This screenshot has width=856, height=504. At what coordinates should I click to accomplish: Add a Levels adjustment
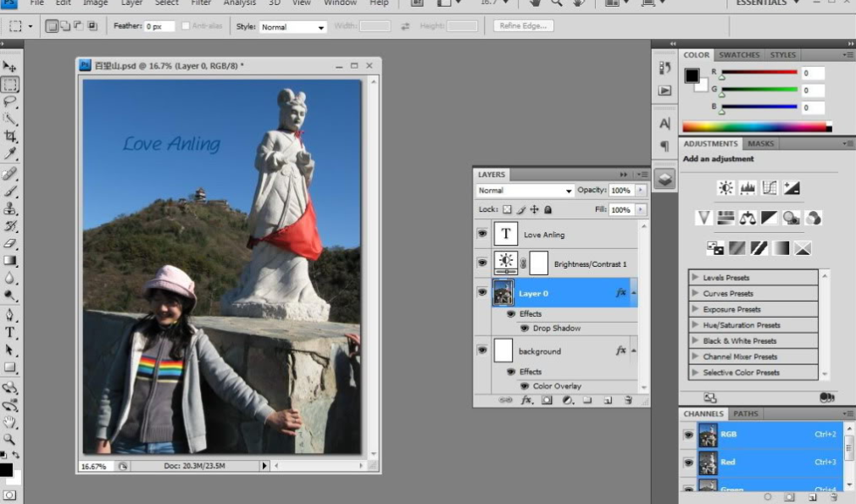[x=748, y=188]
